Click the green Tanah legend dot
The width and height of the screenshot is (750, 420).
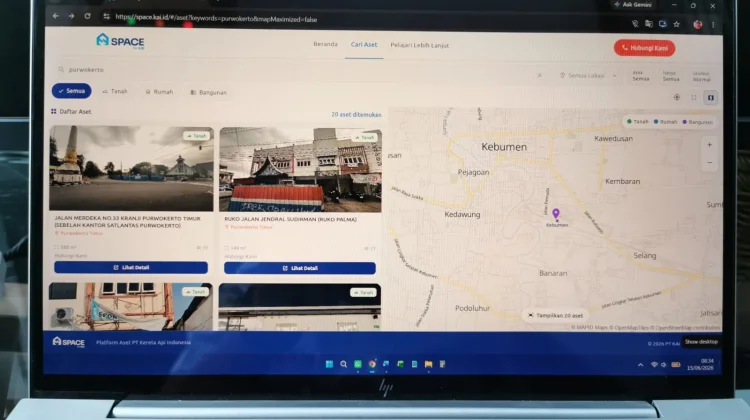coord(629,122)
